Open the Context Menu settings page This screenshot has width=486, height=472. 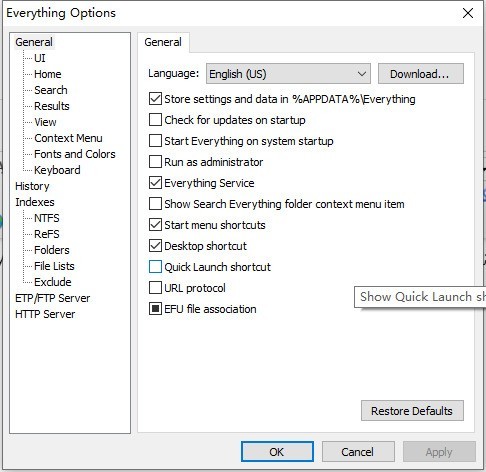pos(68,138)
